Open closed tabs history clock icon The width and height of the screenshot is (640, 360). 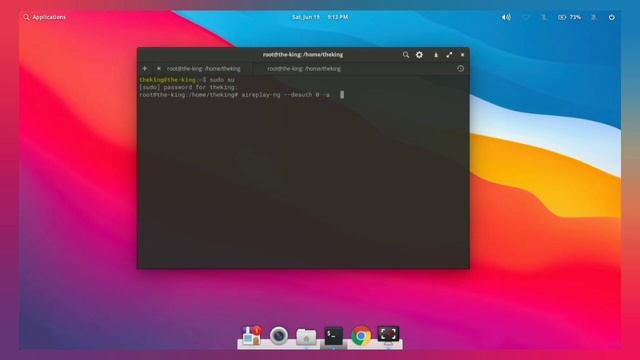[x=460, y=69]
